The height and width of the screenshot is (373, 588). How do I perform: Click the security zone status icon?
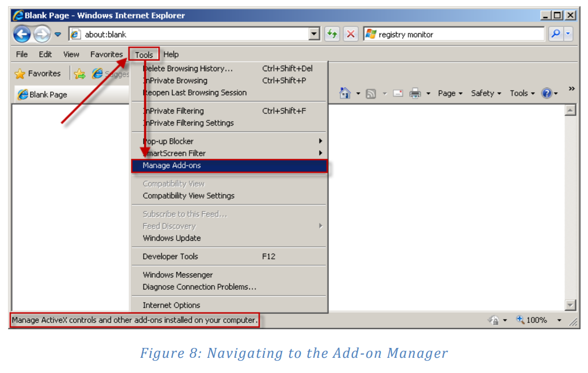(493, 320)
